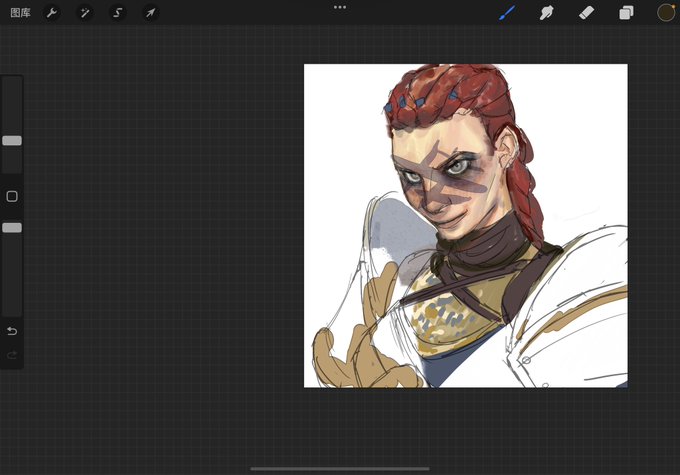Tap the home indicator bar at bottom

point(340,468)
